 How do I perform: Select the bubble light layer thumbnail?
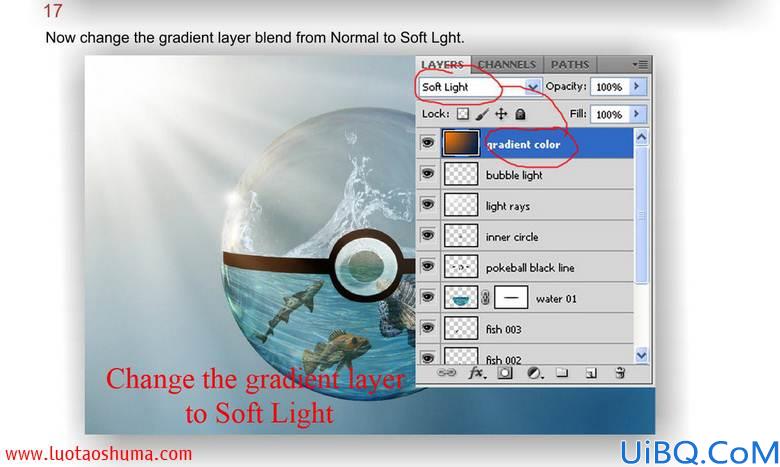[461, 174]
